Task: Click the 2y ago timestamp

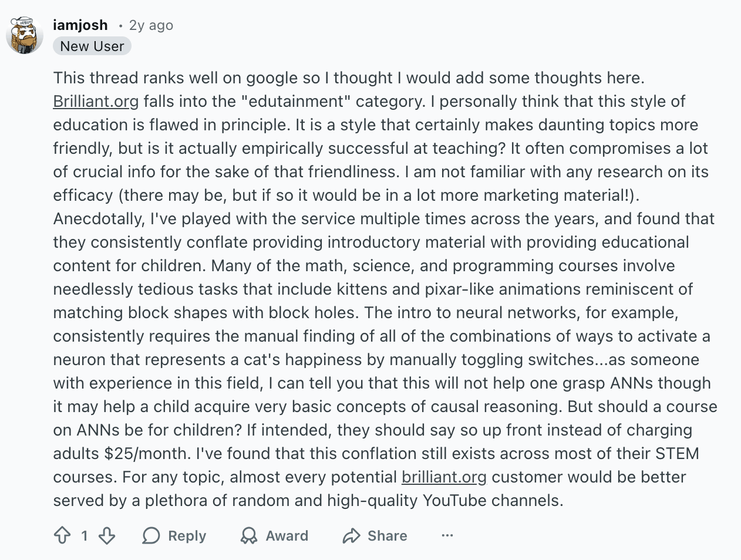Action: tap(150, 25)
